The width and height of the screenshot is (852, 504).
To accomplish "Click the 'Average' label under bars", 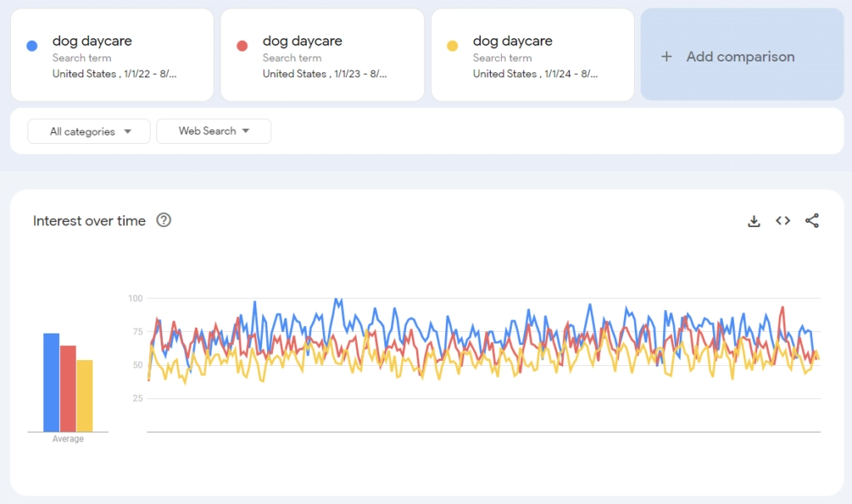I will pos(68,439).
